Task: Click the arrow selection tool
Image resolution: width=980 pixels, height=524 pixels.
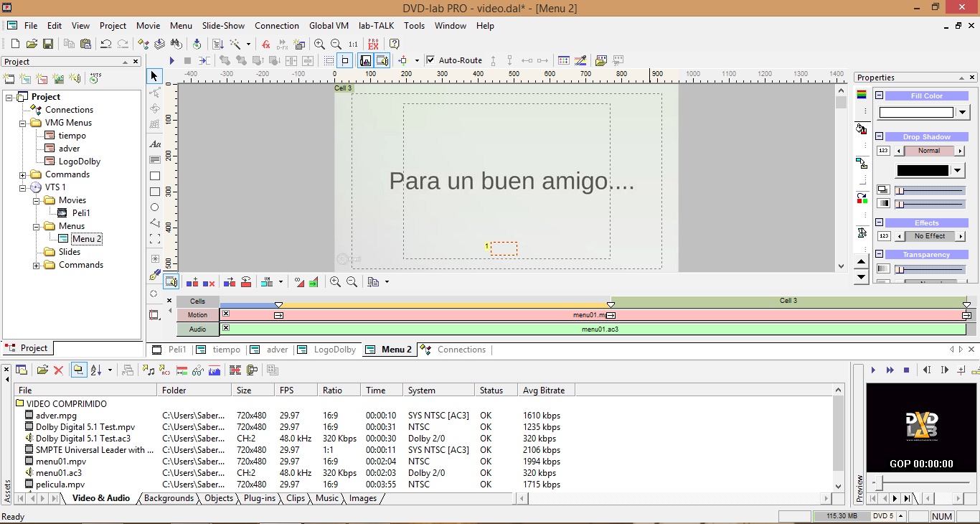Action: point(154,76)
